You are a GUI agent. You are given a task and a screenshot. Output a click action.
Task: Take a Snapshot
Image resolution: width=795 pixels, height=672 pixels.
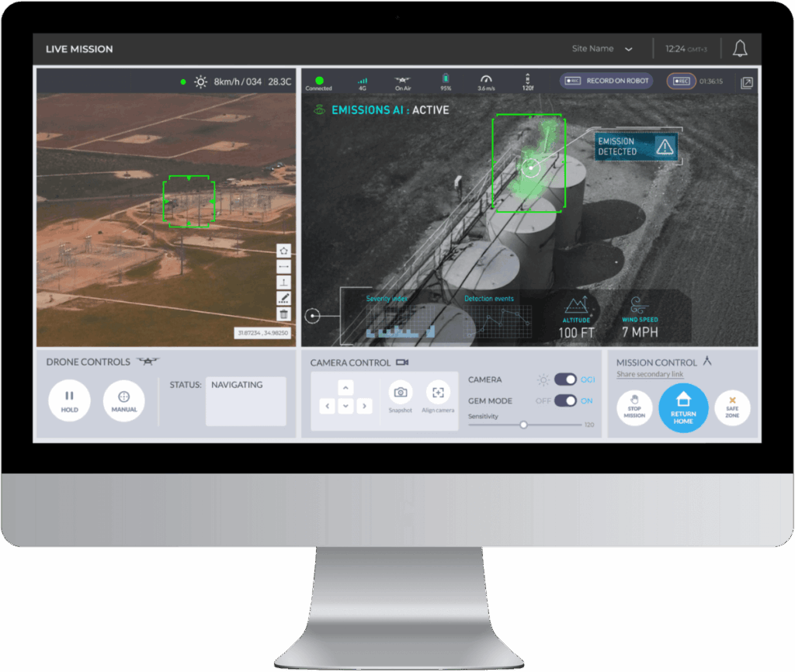pyautogui.click(x=401, y=392)
